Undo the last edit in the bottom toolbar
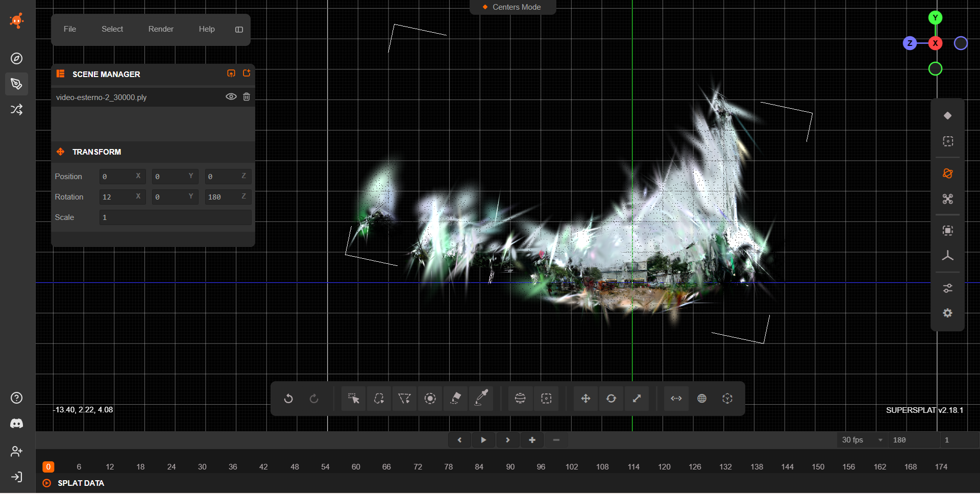 [288, 399]
